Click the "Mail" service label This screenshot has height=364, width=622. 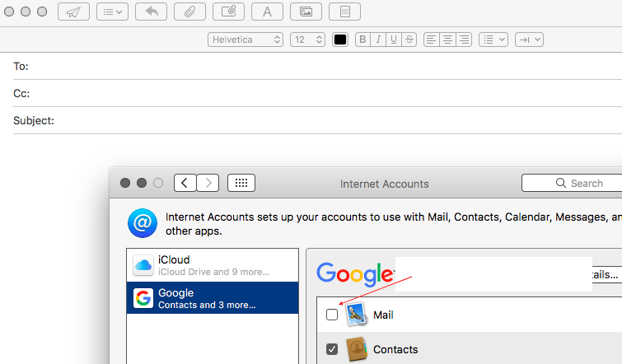[383, 315]
